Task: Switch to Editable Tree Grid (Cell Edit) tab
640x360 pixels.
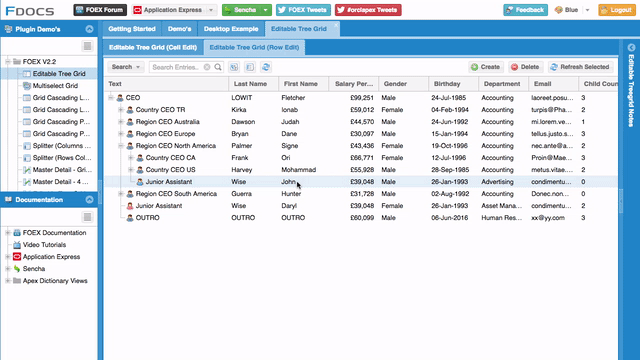Action: 153,47
